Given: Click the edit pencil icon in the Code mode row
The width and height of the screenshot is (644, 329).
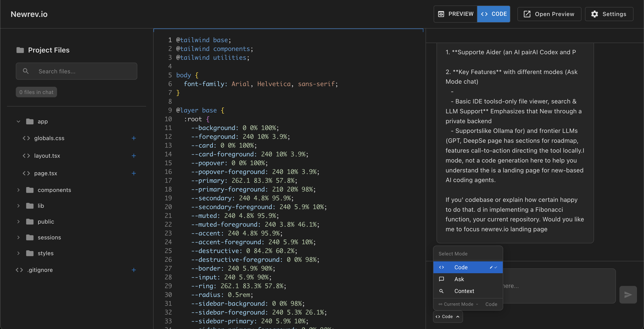Looking at the screenshot, I should point(491,268).
